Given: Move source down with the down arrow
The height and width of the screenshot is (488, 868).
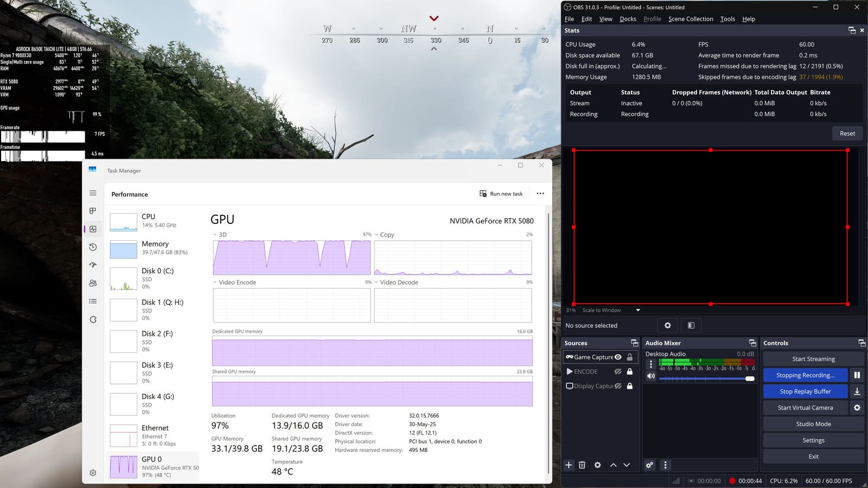Looking at the screenshot, I should (627, 465).
